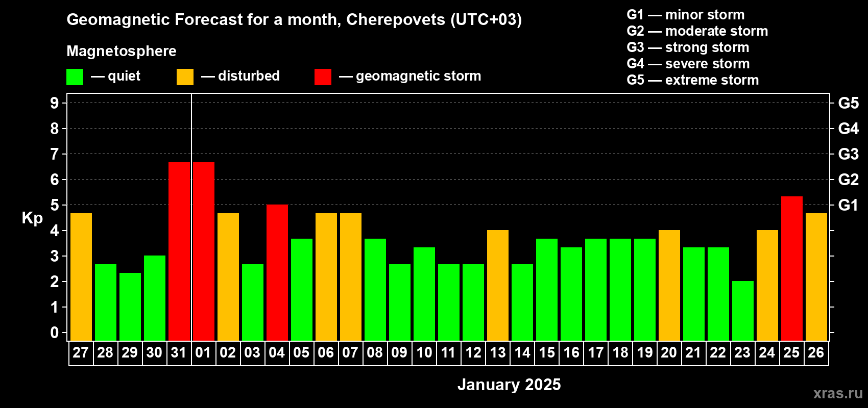Select the green bar above day 29
Screen dimensions: 868x408
point(130,307)
